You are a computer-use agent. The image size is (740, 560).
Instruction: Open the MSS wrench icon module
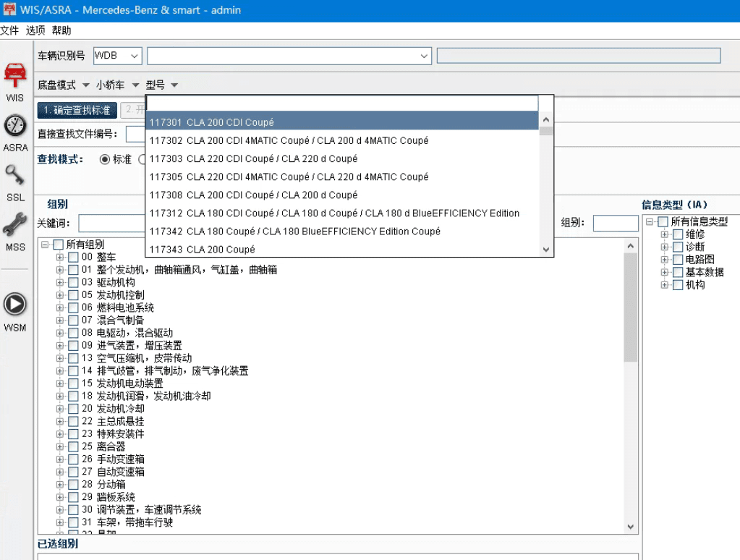tap(14, 226)
